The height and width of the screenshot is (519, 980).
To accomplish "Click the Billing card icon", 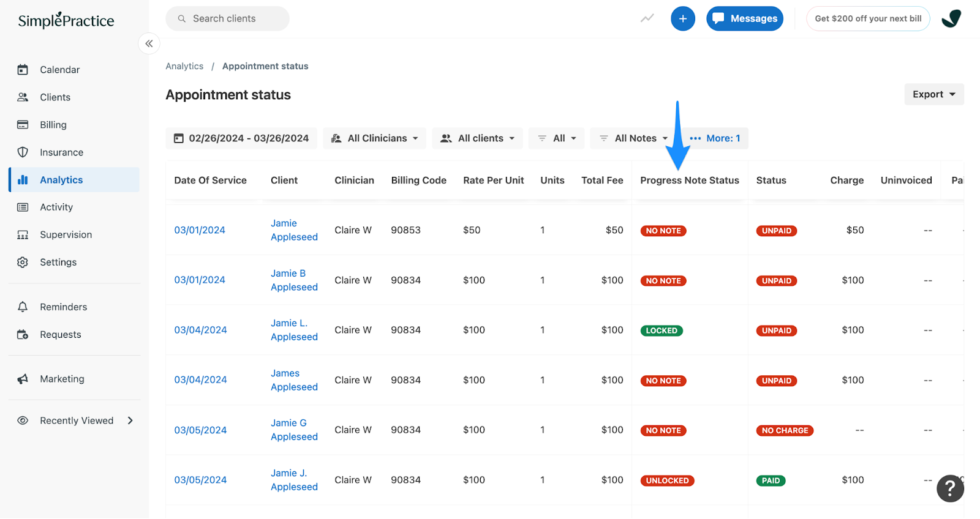I will click(x=23, y=125).
